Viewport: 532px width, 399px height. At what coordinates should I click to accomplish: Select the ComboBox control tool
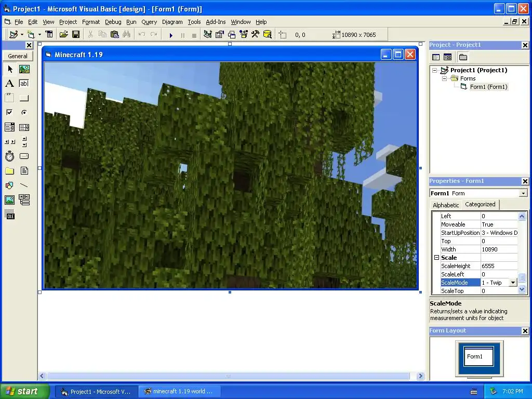click(x=10, y=127)
